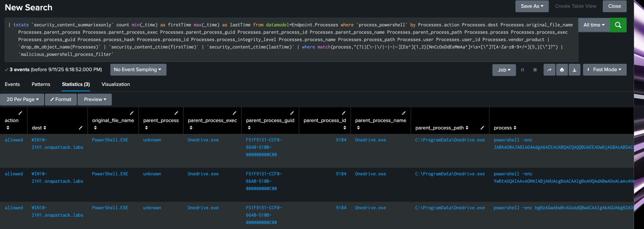Pause the running search job
The width and height of the screenshot is (644, 229).
tap(522, 70)
